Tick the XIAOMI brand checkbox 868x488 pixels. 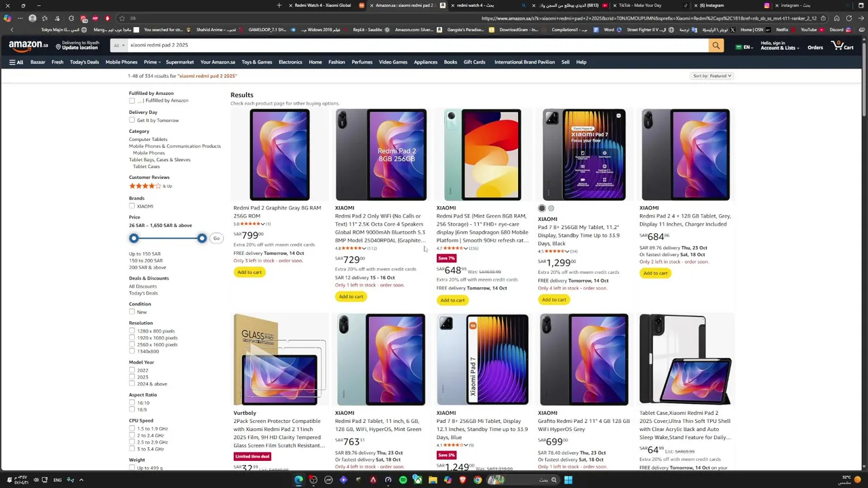132,206
